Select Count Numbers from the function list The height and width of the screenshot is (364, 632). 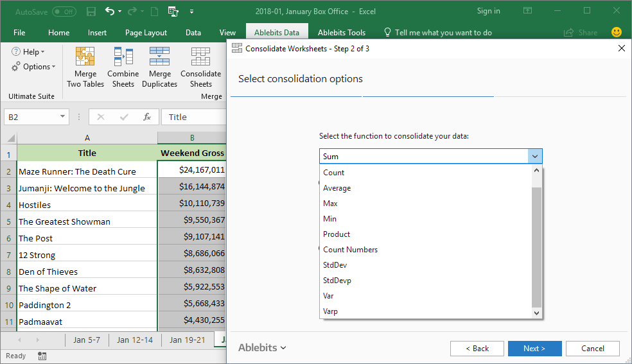tap(426, 250)
